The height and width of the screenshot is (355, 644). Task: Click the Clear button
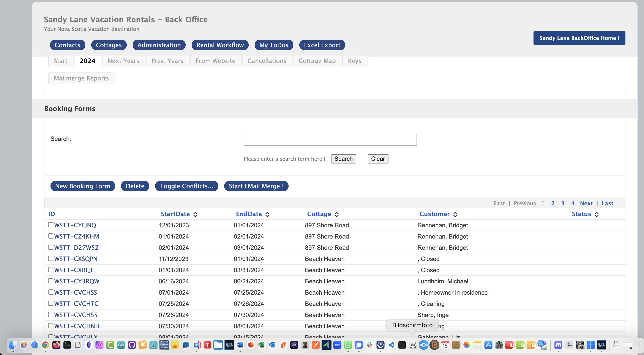[x=378, y=159]
